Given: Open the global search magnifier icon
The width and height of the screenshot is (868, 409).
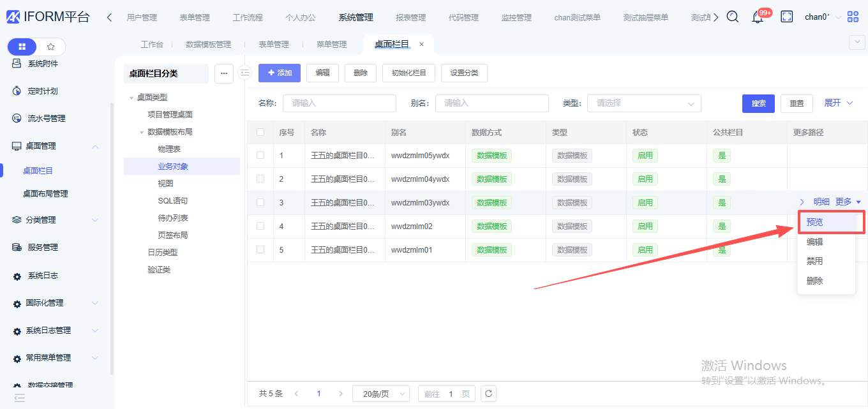Looking at the screenshot, I should tap(733, 17).
